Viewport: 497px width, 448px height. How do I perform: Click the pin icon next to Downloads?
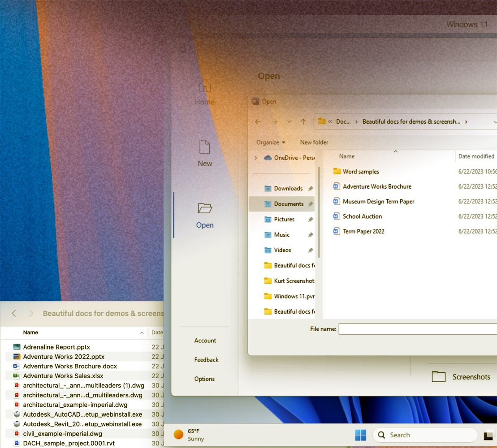pos(311,189)
